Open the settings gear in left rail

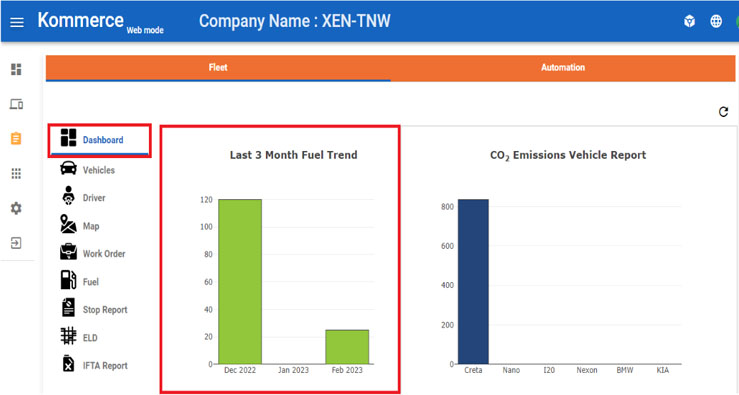[x=16, y=208]
